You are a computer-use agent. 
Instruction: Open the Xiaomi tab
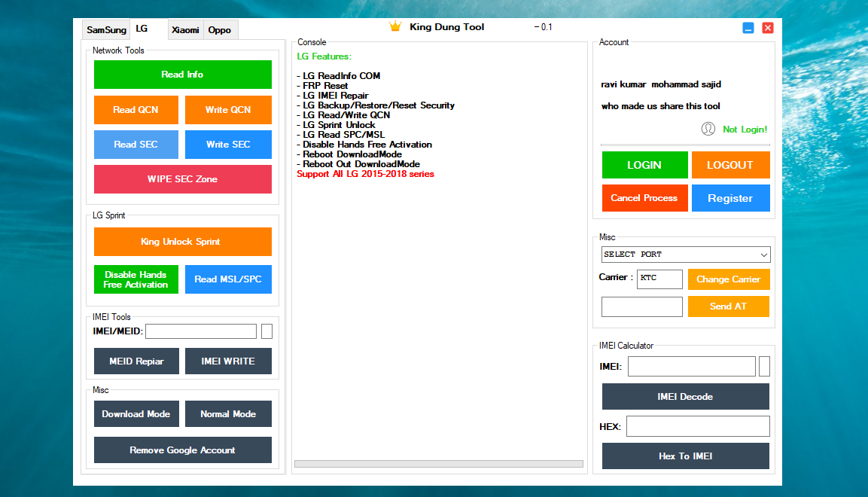pos(185,30)
